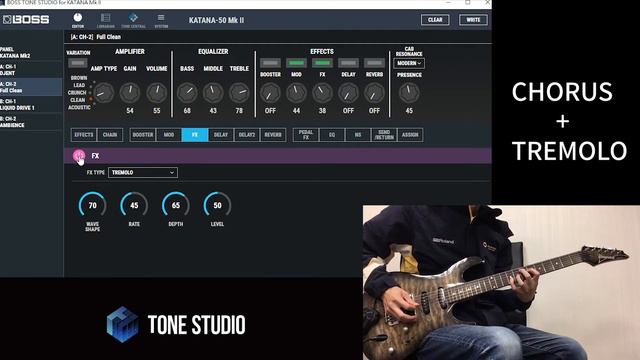Open the FX Type Tremolo dropdown
The height and width of the screenshot is (360, 640).
(143, 173)
